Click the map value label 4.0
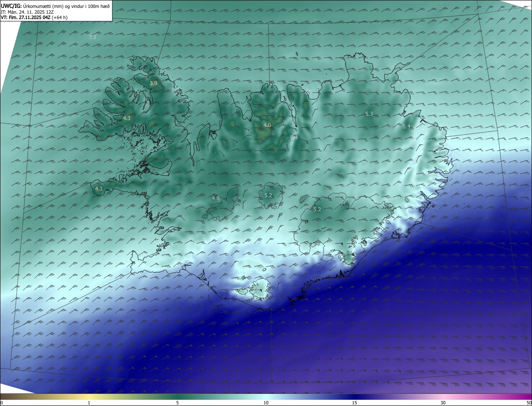The width and height of the screenshot is (532, 406). [267, 125]
